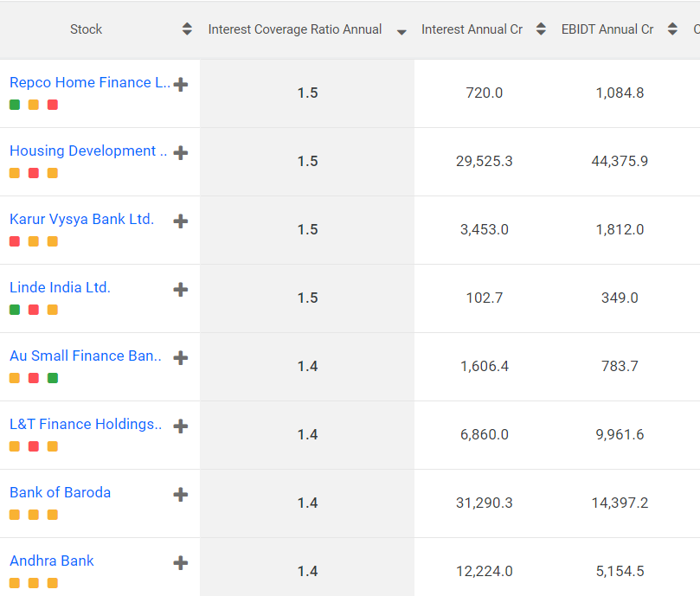Select interest value 6,860.0
Screen dimensions: 700x596
tap(485, 434)
